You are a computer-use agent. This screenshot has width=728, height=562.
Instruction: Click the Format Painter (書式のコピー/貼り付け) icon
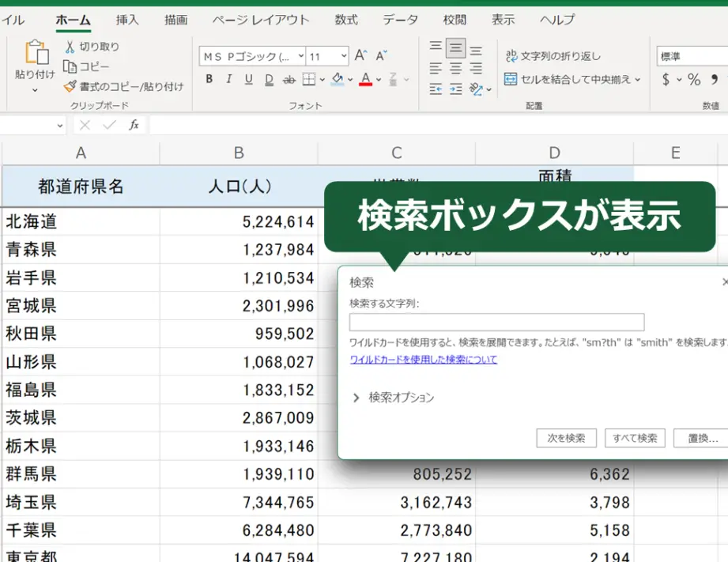coord(70,87)
